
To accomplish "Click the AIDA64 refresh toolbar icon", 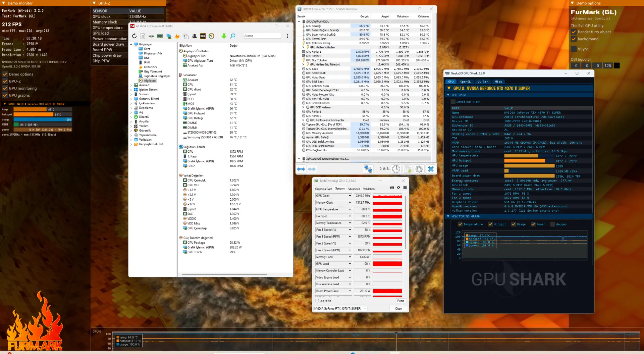I will 134,36.
